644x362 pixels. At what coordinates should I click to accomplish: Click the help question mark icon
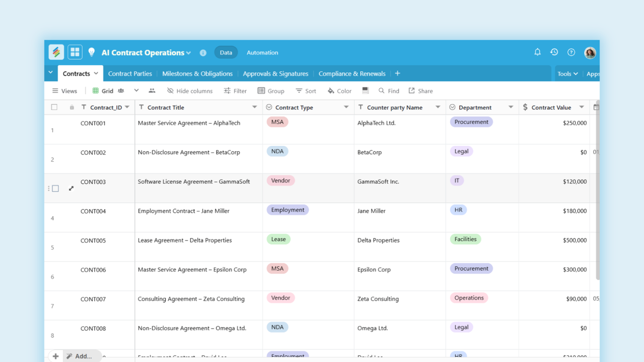coord(571,52)
